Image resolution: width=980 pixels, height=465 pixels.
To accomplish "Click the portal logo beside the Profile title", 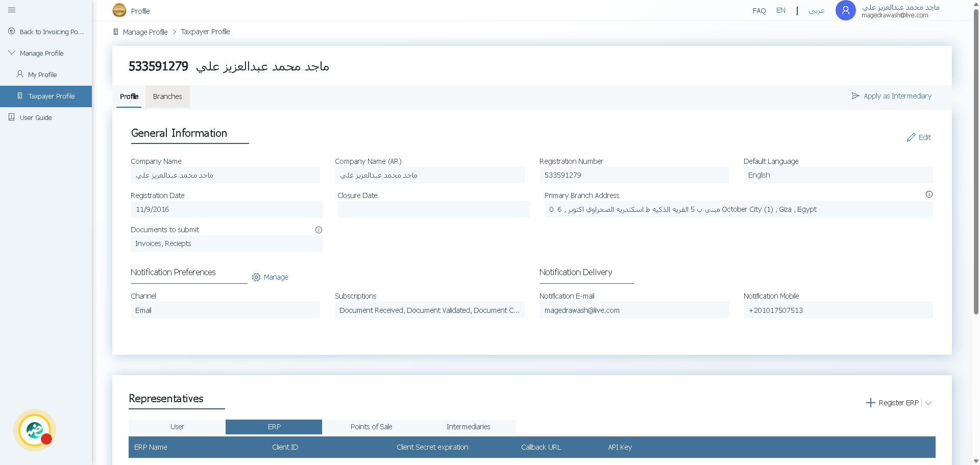I will click(118, 10).
